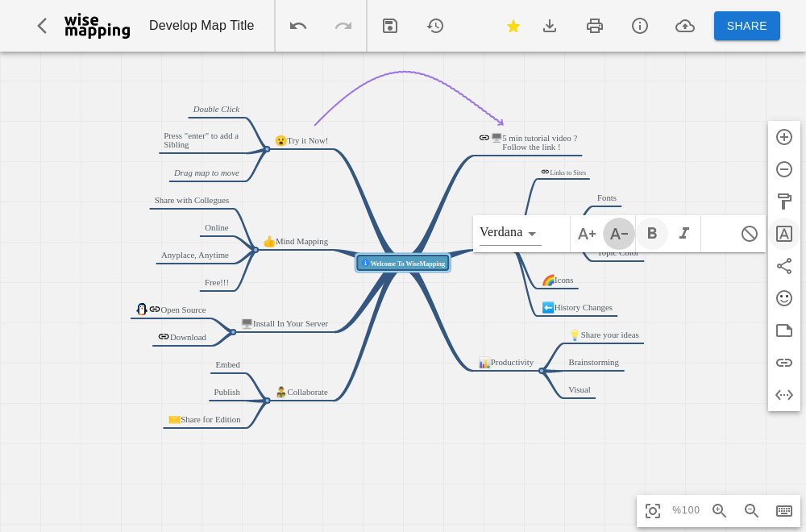The image size is (806, 532).
Task: Click link icon beside 5 min tutorial video
Action: coord(484,138)
